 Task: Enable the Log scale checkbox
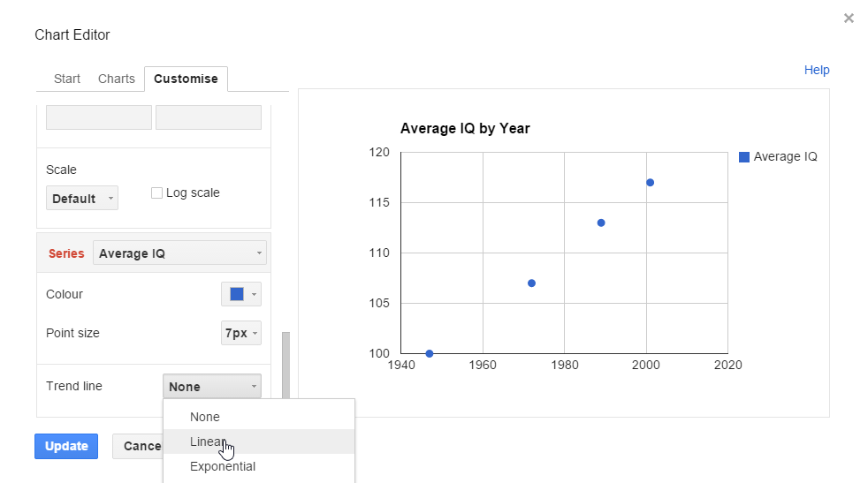[156, 192]
